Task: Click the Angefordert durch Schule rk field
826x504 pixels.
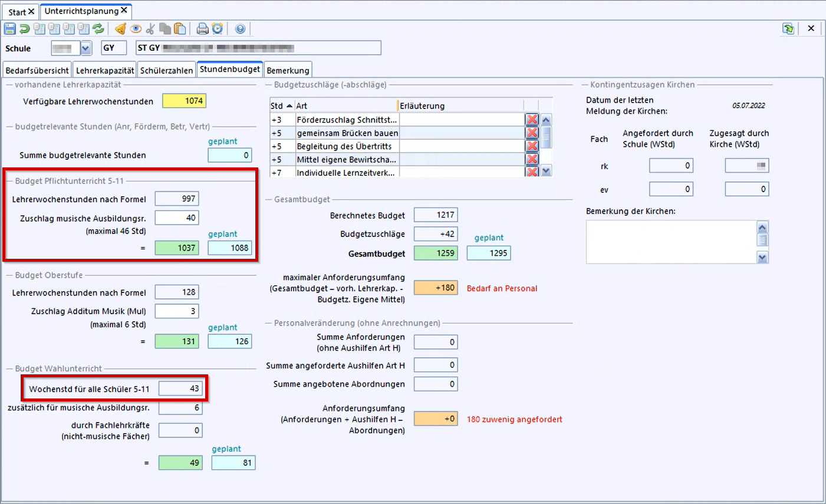Action: [x=671, y=166]
